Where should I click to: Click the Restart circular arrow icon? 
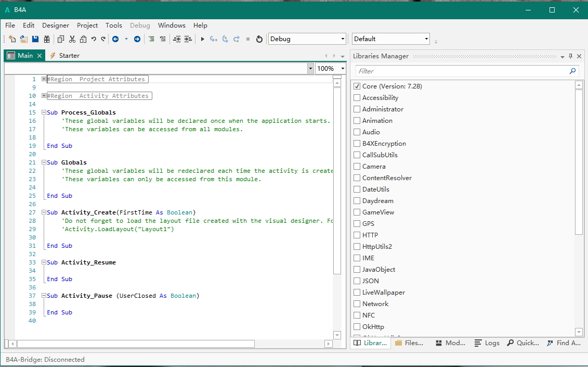tap(259, 39)
